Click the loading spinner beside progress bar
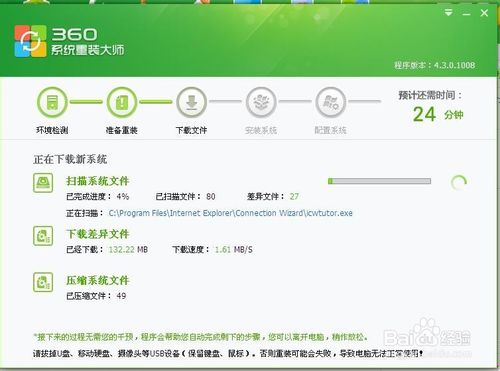The height and width of the screenshot is (371, 500). click(459, 182)
